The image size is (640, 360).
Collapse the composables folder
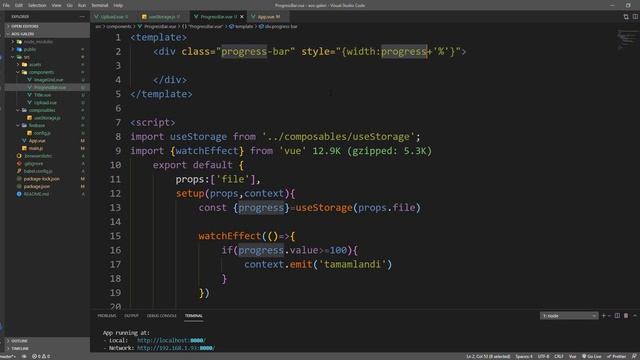[42, 110]
